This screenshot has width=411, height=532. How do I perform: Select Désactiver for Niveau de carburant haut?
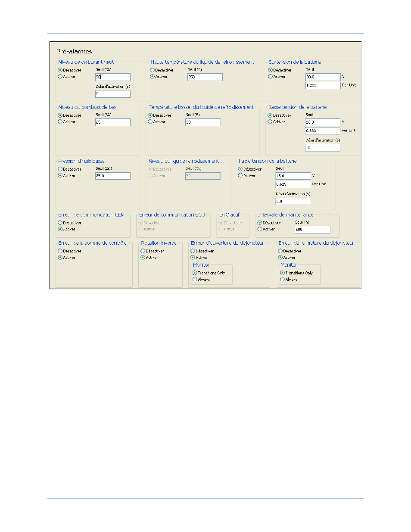click(x=60, y=70)
